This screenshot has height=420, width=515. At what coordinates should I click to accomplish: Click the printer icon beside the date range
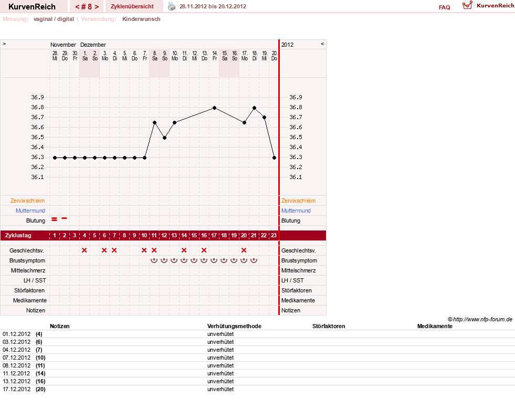point(172,6)
